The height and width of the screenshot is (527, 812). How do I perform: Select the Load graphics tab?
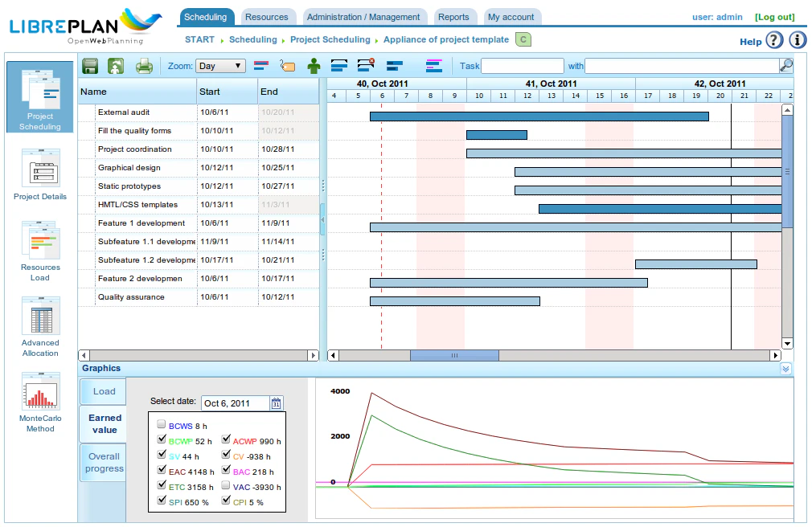tap(104, 391)
